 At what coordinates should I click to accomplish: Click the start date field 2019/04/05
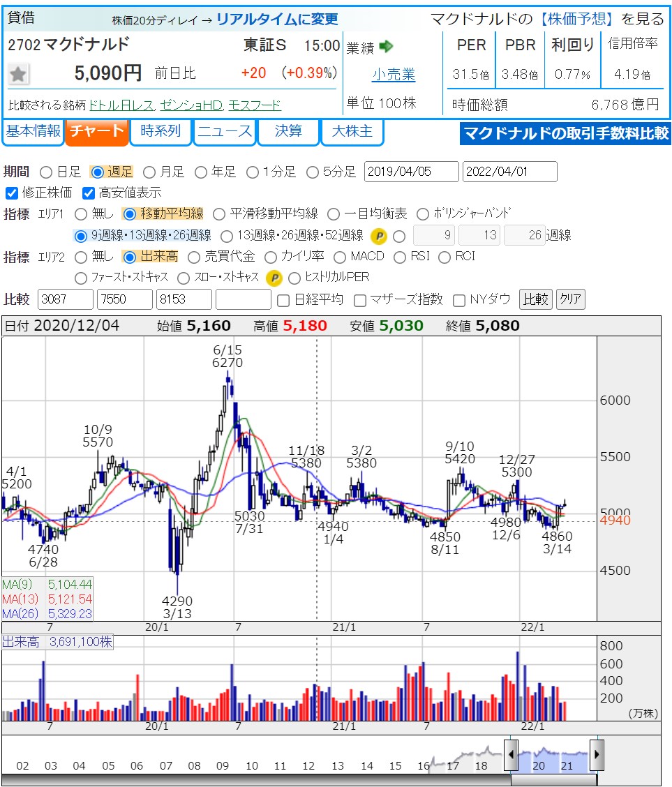[412, 172]
